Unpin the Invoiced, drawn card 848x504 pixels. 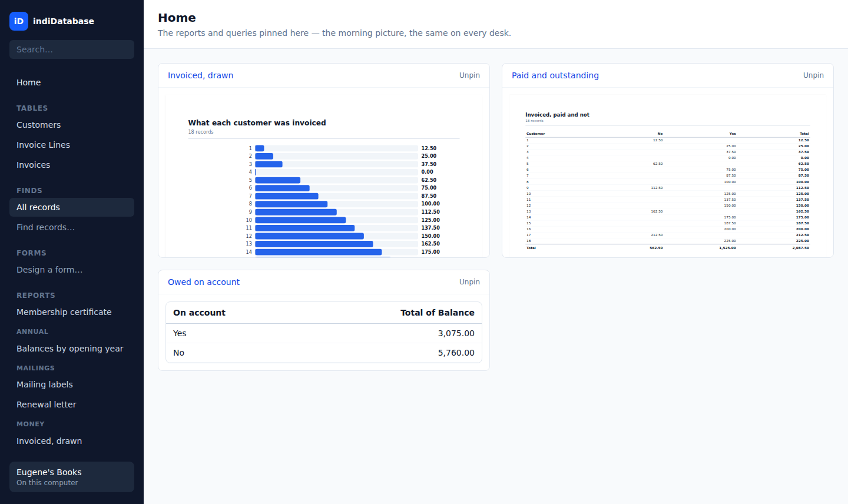click(x=469, y=75)
